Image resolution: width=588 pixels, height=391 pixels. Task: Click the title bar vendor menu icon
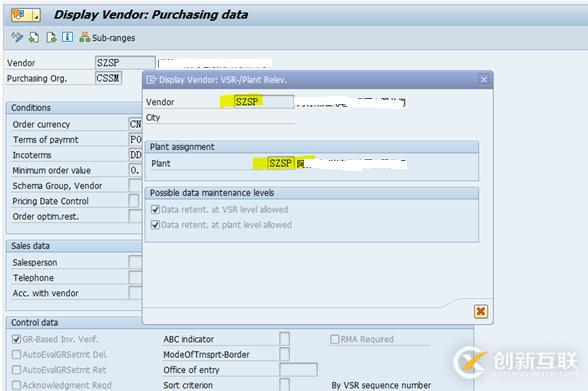point(26,15)
